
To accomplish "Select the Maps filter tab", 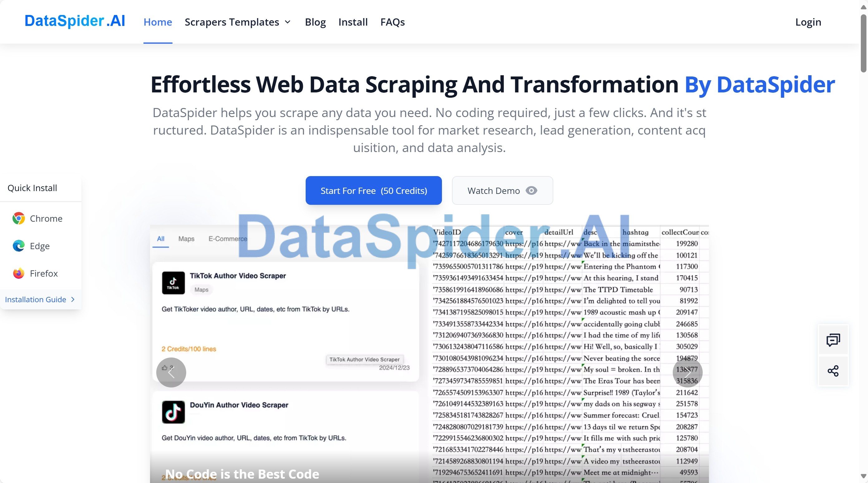I will point(186,239).
